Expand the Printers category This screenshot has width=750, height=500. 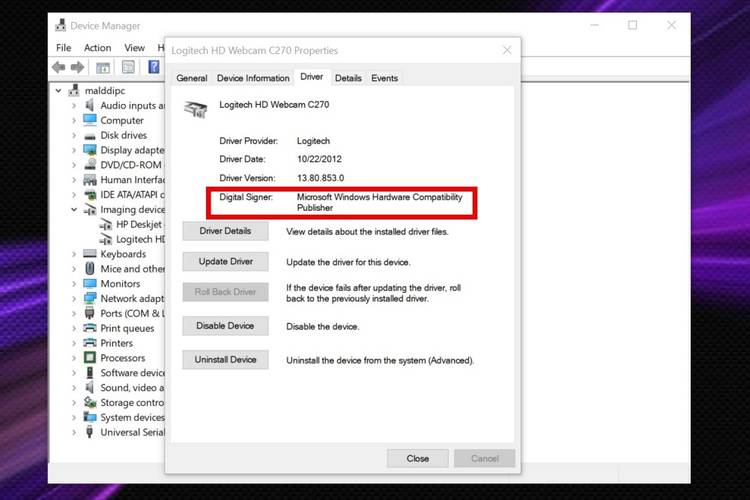click(x=74, y=343)
